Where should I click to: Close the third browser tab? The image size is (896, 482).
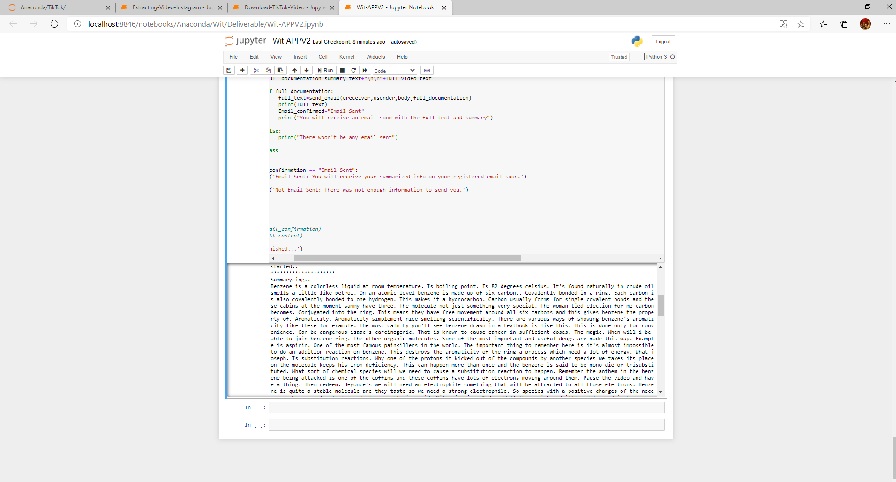[x=331, y=8]
